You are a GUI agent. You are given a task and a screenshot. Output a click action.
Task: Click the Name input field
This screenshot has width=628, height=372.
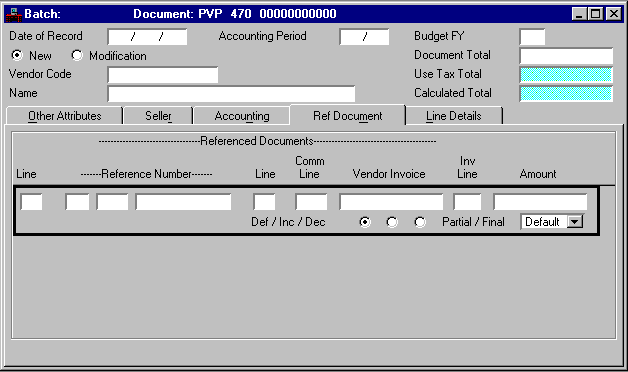click(231, 93)
